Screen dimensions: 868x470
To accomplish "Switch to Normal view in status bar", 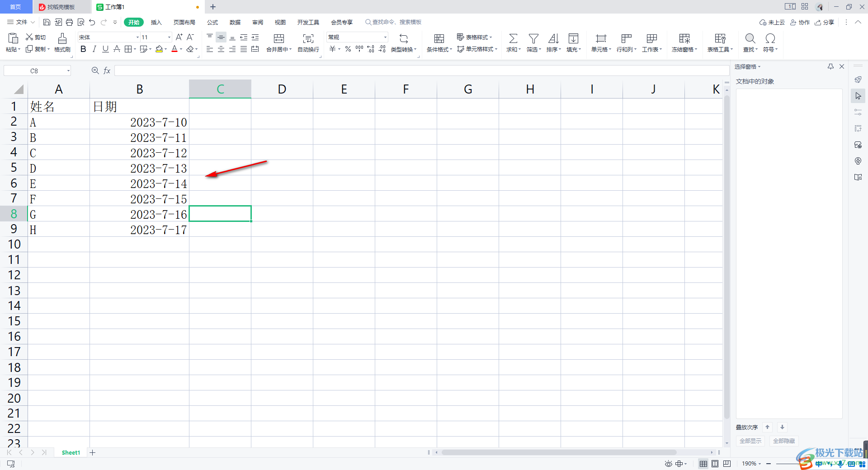I will tap(703, 464).
